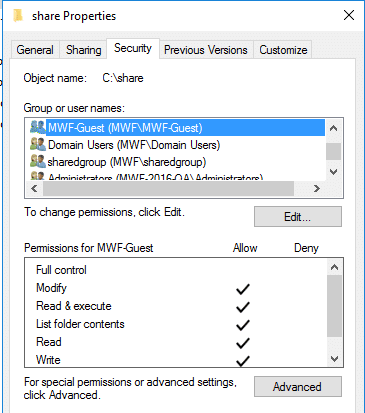Go to the Previous Versions tab
This screenshot has width=365, height=413.
pos(206,50)
